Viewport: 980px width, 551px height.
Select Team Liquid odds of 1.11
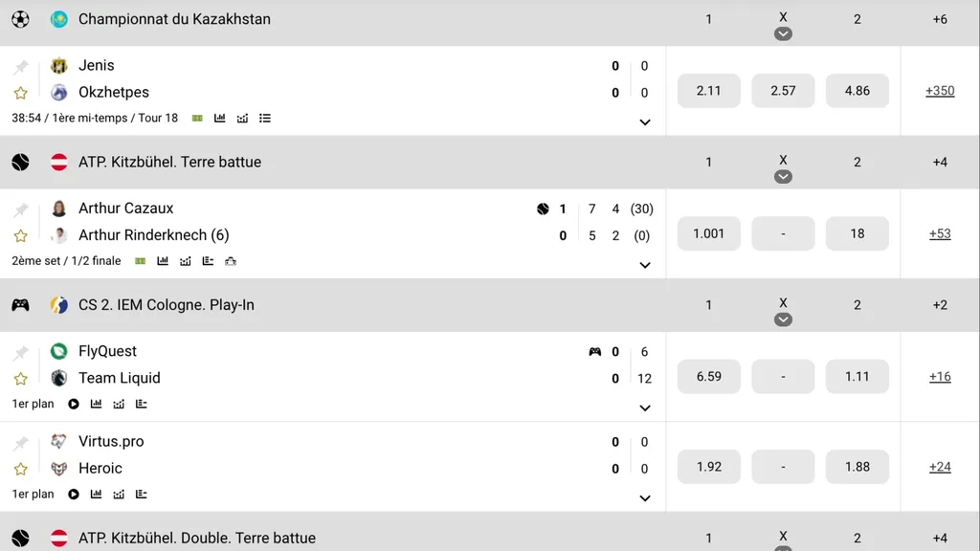click(857, 377)
